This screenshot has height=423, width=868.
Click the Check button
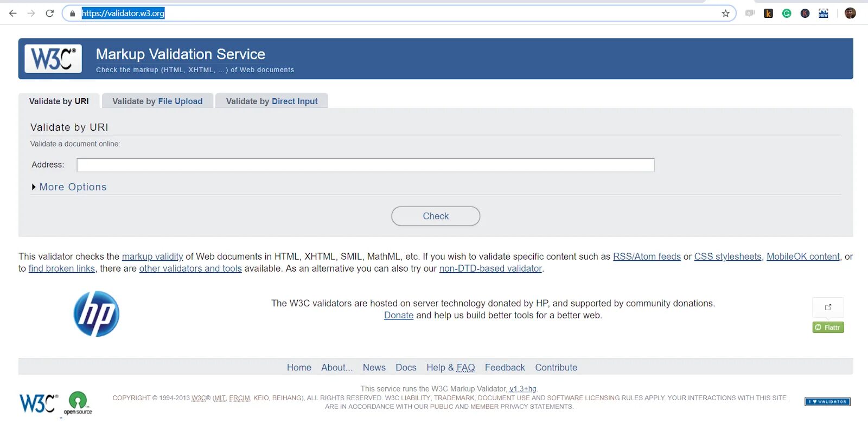pos(436,216)
